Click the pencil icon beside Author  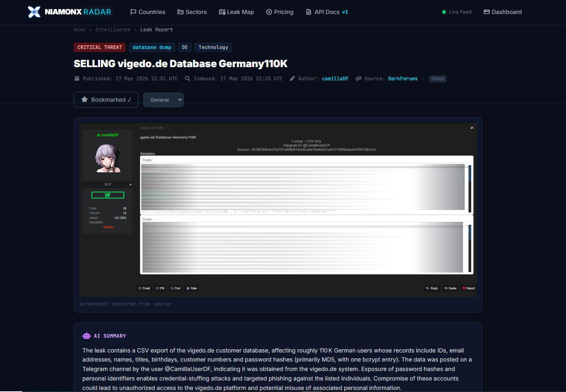pyautogui.click(x=292, y=78)
